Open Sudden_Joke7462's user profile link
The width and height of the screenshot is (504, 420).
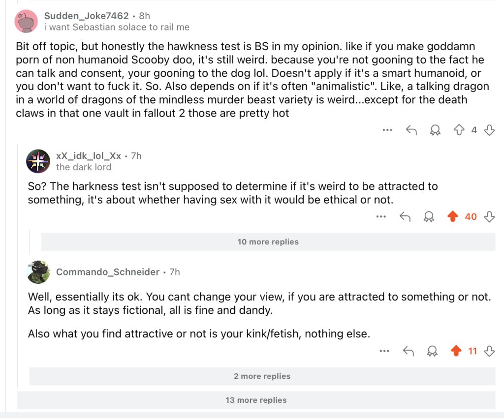86,16
